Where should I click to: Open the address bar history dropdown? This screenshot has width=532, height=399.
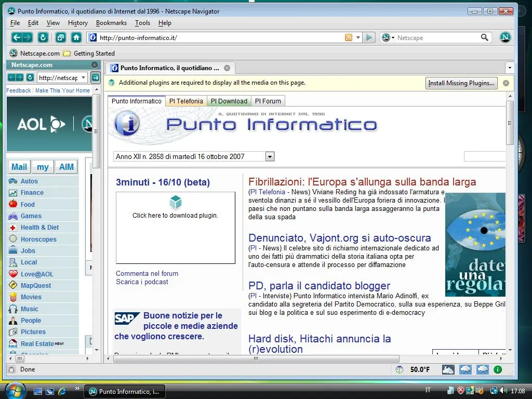click(x=358, y=37)
